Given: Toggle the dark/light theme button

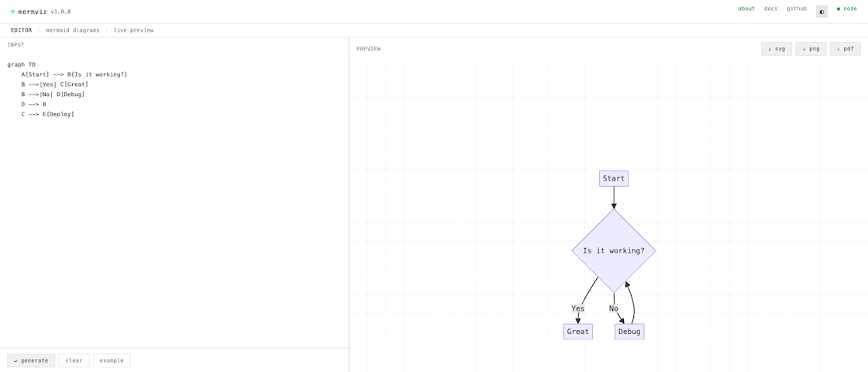Looking at the screenshot, I should [821, 12].
